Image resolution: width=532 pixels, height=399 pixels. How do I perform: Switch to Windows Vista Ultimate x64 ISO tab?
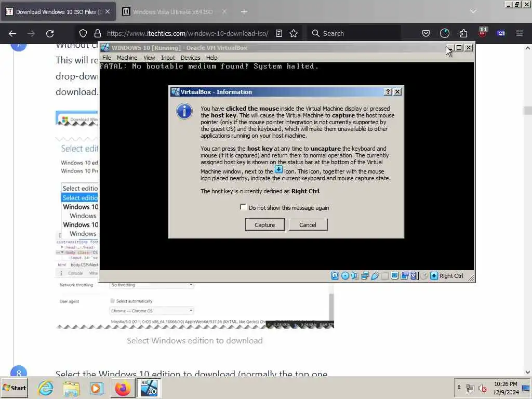pyautogui.click(x=174, y=11)
